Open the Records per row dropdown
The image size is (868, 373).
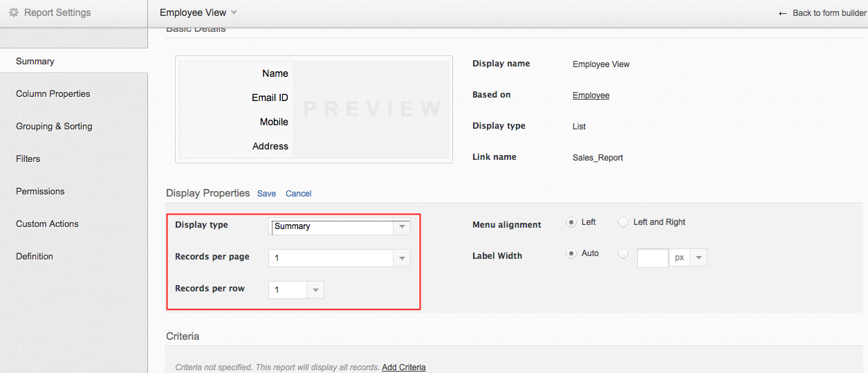coord(315,290)
